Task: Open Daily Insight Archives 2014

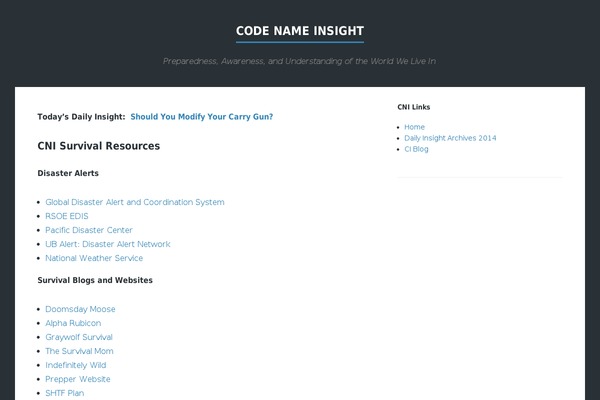Action: pos(450,138)
